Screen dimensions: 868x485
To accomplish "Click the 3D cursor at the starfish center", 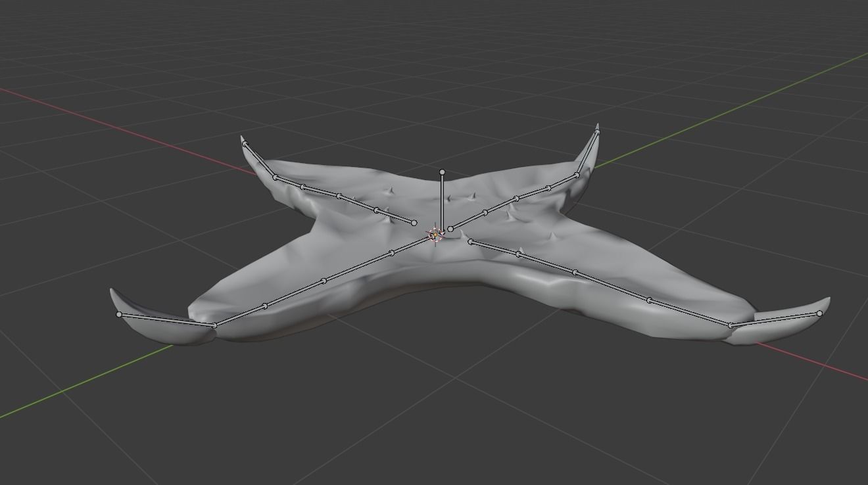I will (435, 235).
